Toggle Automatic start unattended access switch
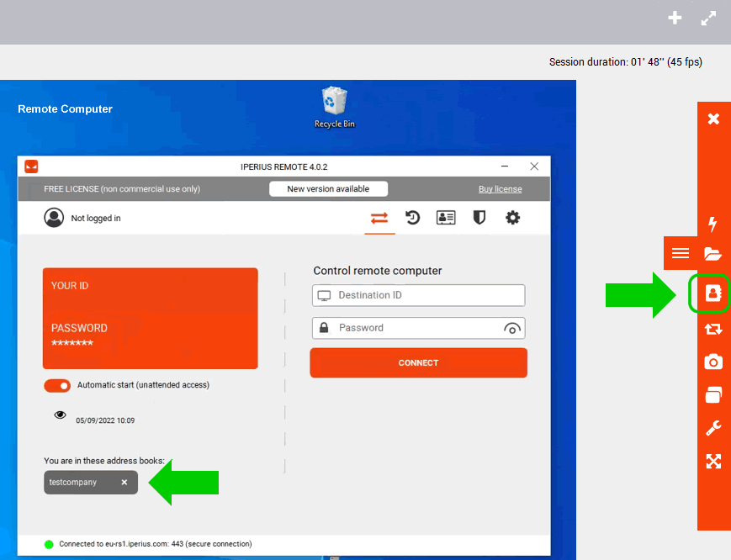This screenshot has height=560, width=731. [57, 385]
